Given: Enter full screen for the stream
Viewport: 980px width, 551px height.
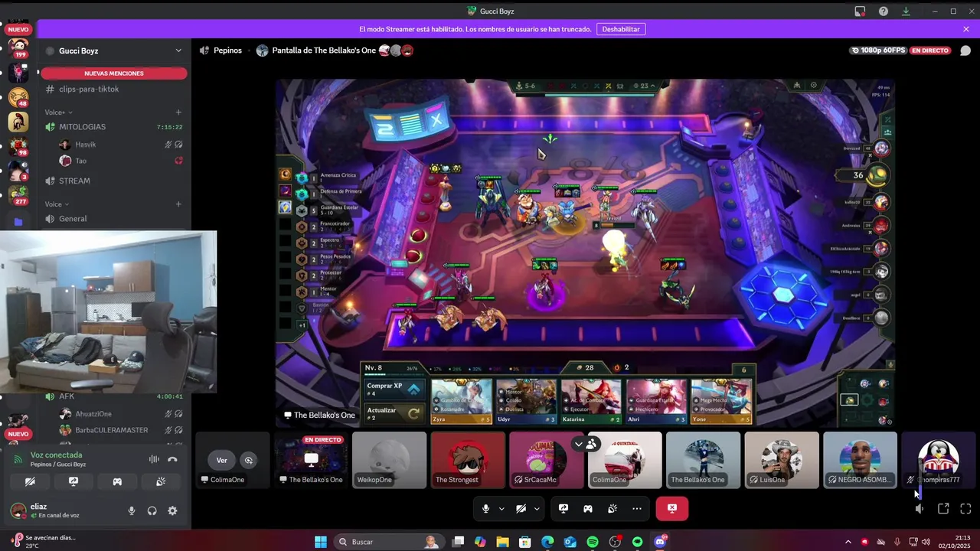Looking at the screenshot, I should pyautogui.click(x=965, y=508).
